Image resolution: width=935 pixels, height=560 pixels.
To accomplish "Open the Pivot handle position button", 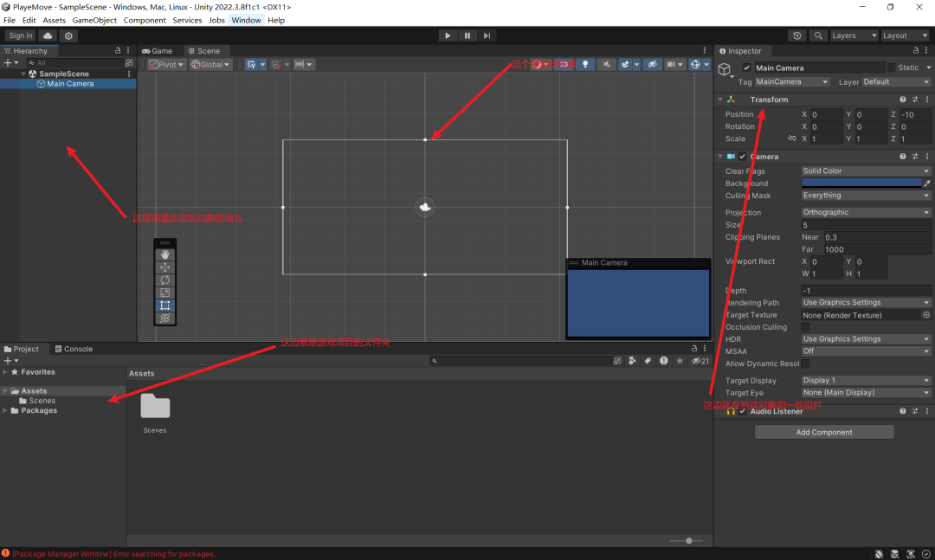I will (167, 64).
